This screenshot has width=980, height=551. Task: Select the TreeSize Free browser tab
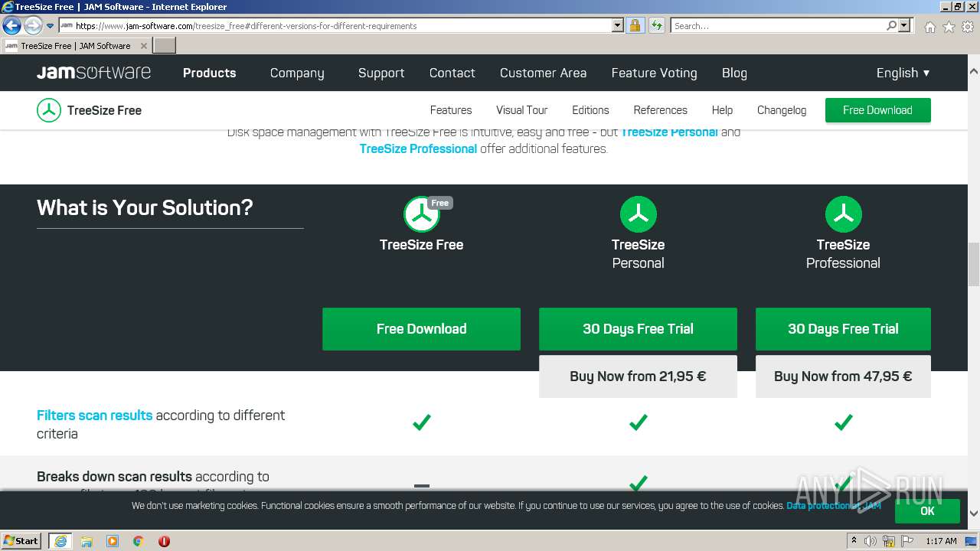[x=76, y=46]
